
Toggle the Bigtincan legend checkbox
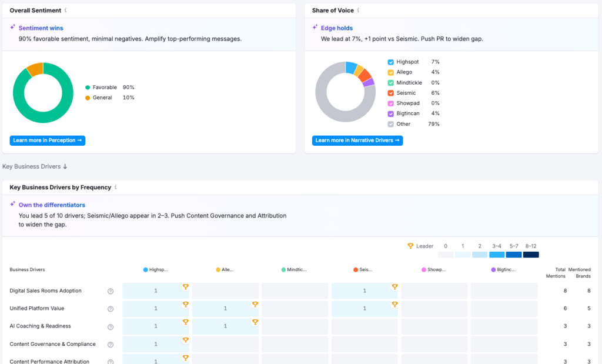(x=391, y=113)
